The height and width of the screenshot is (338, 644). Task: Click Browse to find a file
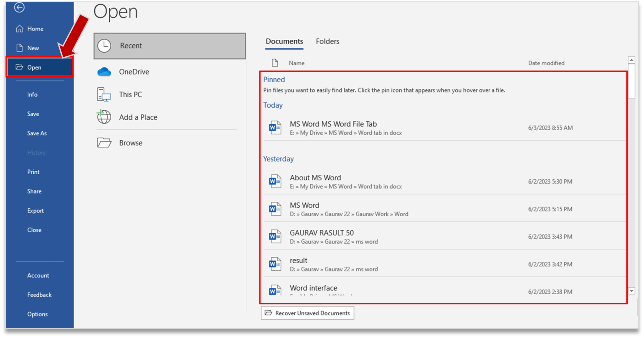(x=169, y=143)
